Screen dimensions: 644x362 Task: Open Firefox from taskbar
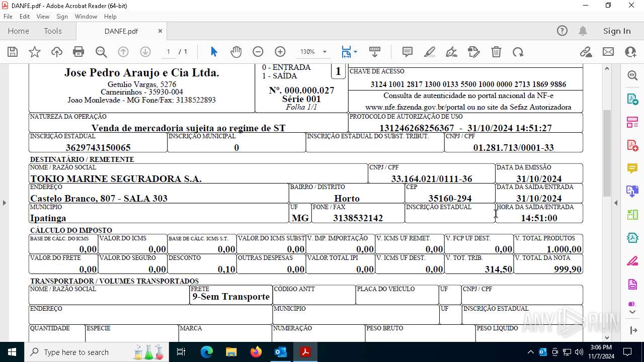click(x=256, y=352)
